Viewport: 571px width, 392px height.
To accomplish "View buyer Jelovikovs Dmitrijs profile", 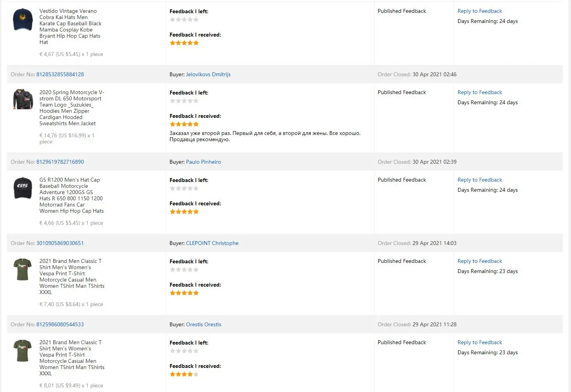I will tap(208, 74).
